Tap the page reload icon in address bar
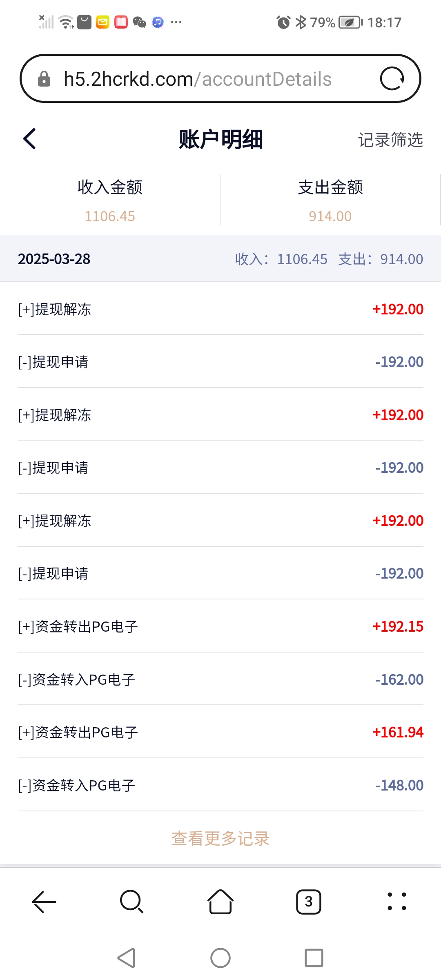 click(x=392, y=78)
